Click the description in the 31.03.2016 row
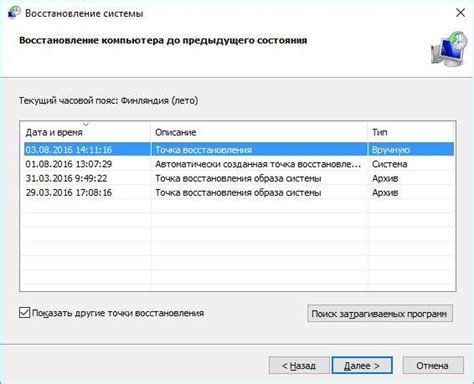The height and width of the screenshot is (384, 474). click(238, 178)
